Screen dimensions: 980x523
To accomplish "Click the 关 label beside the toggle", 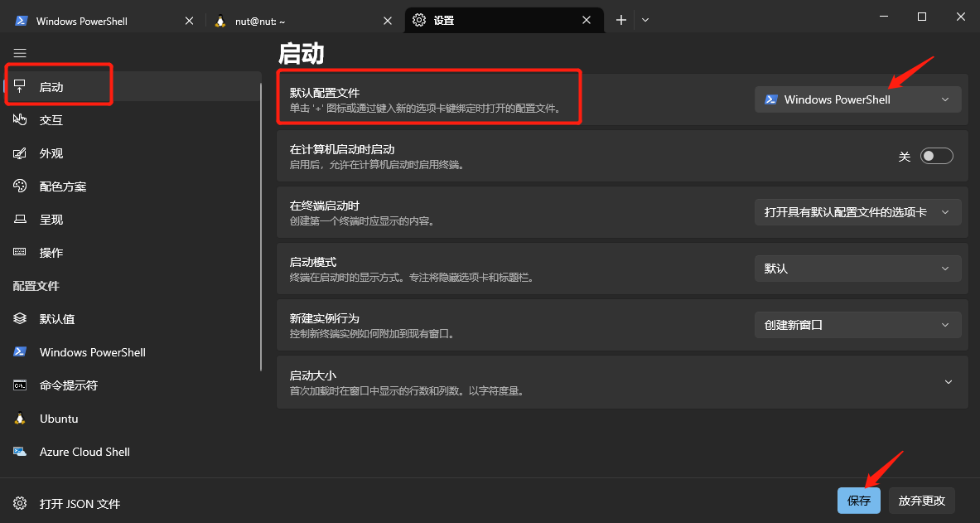I will 905,157.
